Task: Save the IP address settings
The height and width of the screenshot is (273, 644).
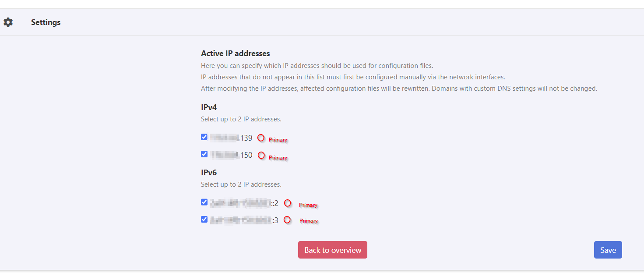Action: [608, 250]
